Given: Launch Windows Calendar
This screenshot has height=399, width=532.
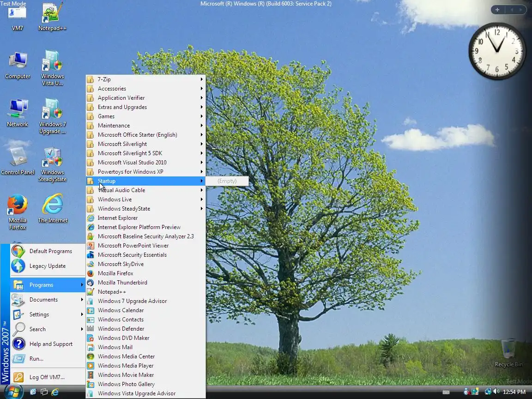Looking at the screenshot, I should (x=145, y=310).
